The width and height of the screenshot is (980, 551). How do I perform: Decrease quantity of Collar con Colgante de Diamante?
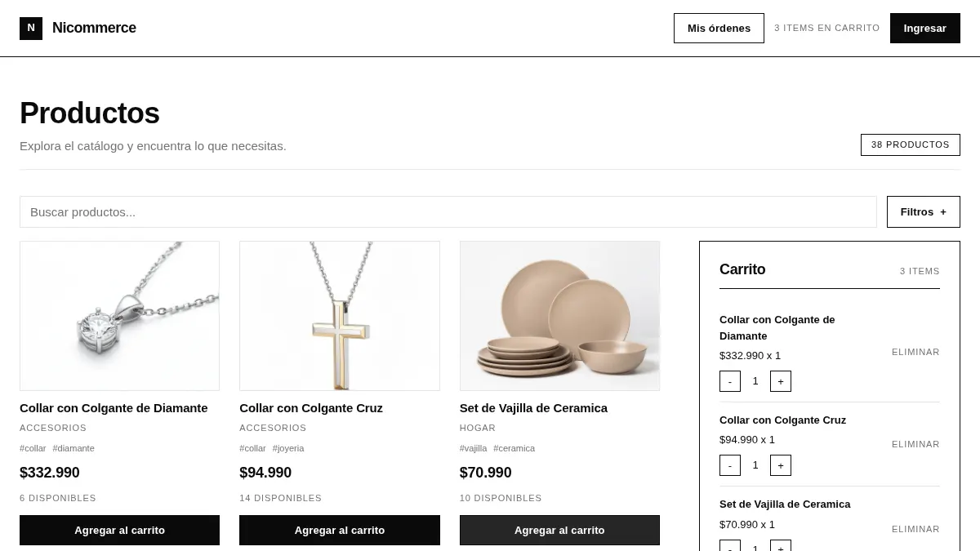pyautogui.click(x=729, y=381)
